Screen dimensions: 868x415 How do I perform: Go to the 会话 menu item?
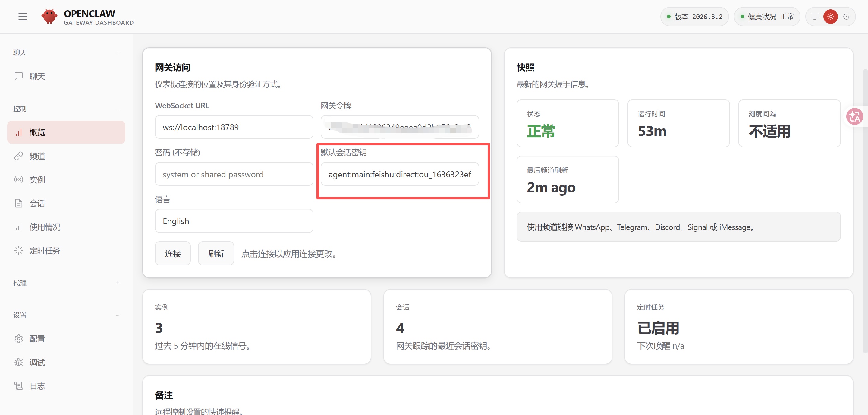(x=37, y=203)
